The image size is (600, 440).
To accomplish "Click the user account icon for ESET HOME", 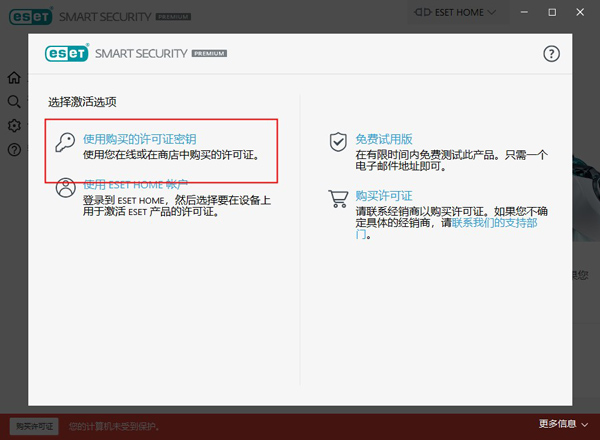I will point(65,187).
